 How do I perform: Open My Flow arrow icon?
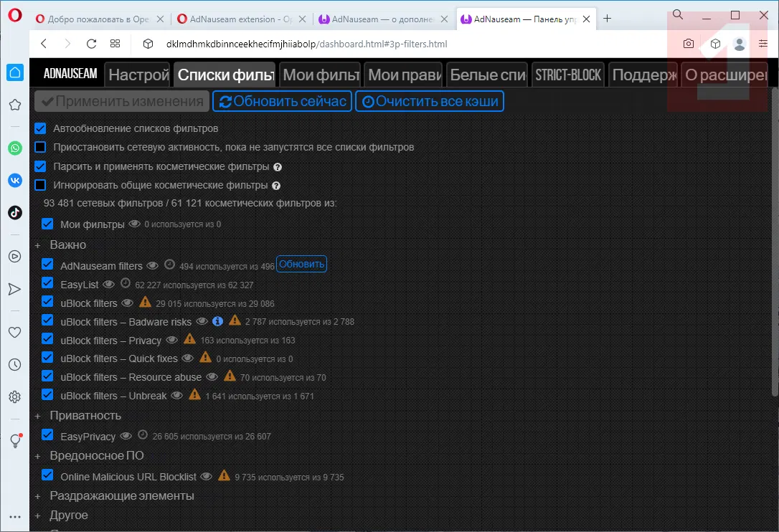[x=15, y=289]
